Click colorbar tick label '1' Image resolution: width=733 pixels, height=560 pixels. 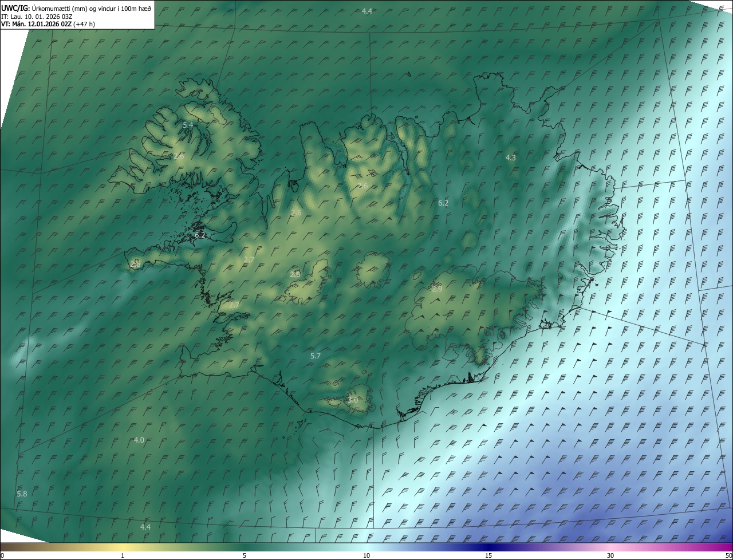[123, 555]
